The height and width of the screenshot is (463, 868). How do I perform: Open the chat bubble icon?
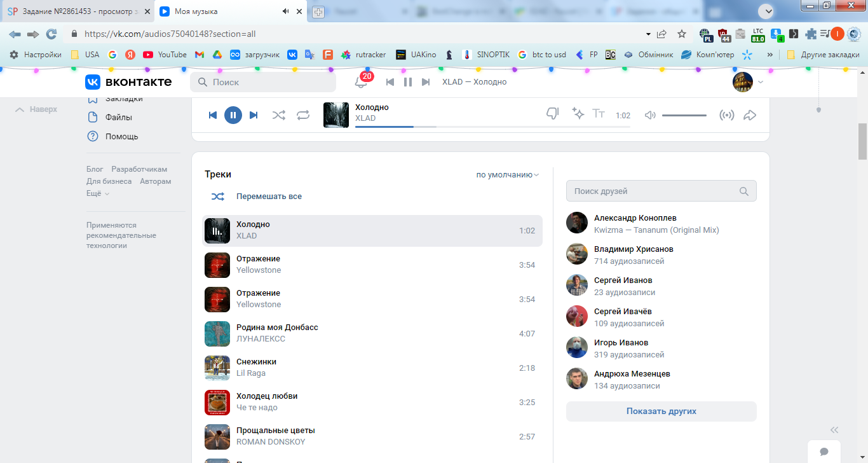pos(824,452)
